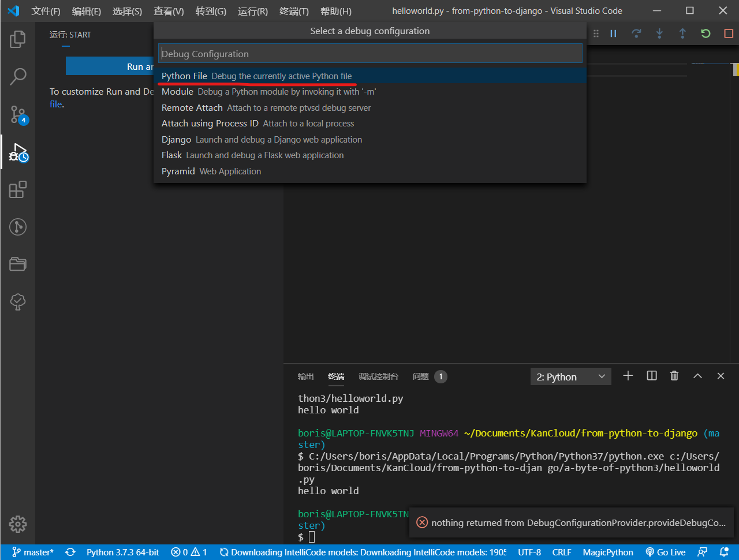Choose Flask debug configuration
Image resolution: width=739 pixels, height=560 pixels.
click(x=370, y=155)
